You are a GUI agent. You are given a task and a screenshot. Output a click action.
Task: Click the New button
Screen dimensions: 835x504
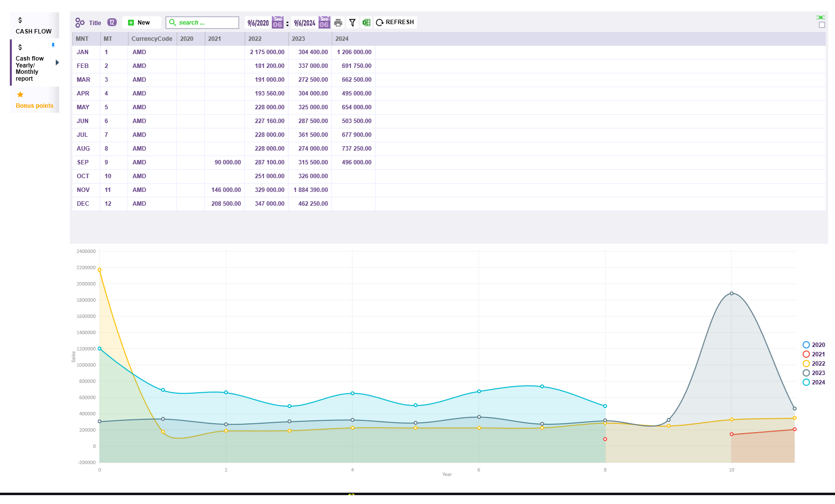click(x=141, y=23)
